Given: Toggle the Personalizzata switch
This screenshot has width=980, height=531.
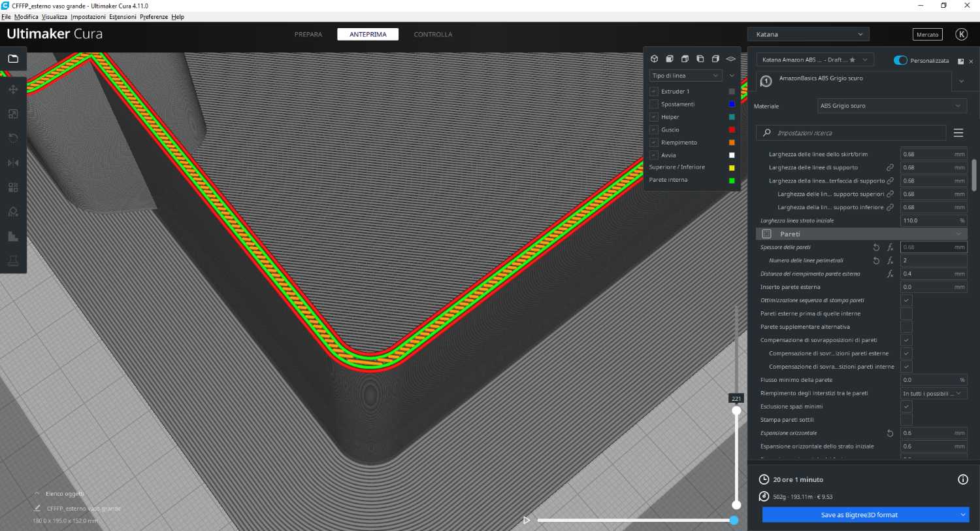Looking at the screenshot, I should [x=900, y=60].
